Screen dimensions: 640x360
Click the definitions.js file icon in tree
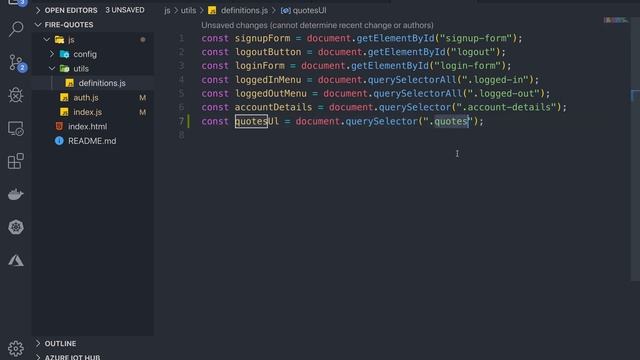(70, 83)
